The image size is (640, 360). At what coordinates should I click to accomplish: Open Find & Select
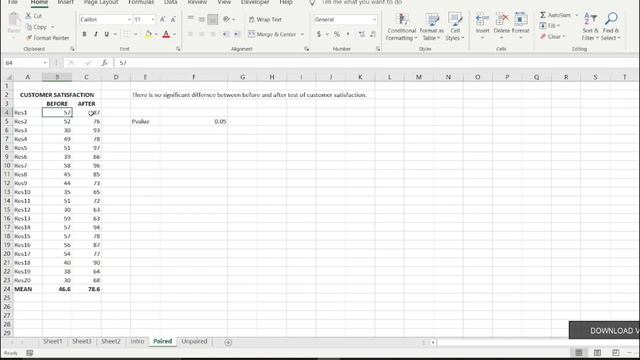coord(611,26)
